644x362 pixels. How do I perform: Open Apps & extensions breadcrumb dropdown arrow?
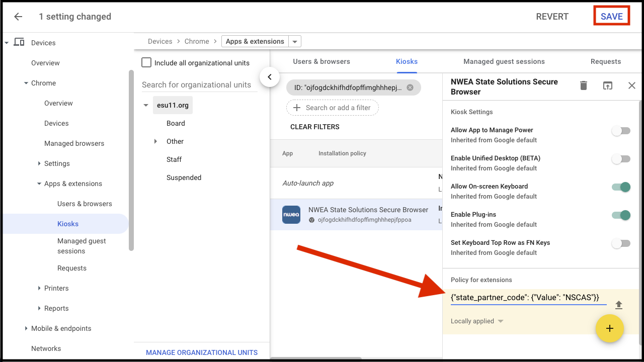[x=295, y=41]
